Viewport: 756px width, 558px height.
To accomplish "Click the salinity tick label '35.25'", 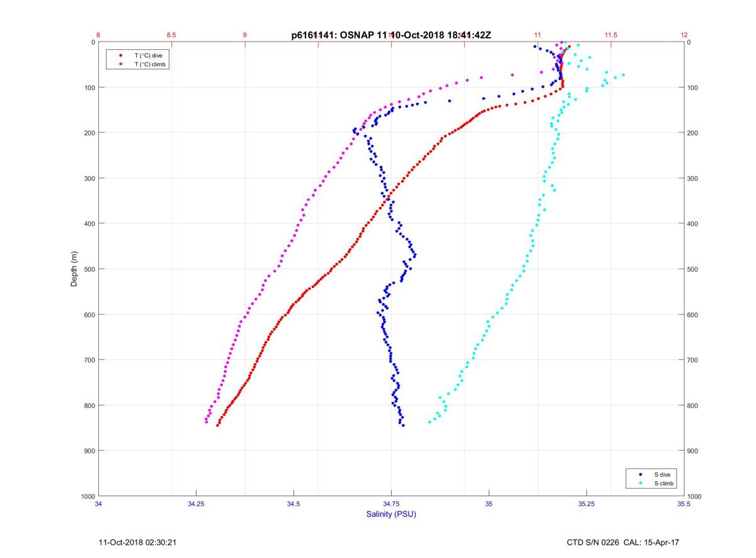I will click(587, 503).
